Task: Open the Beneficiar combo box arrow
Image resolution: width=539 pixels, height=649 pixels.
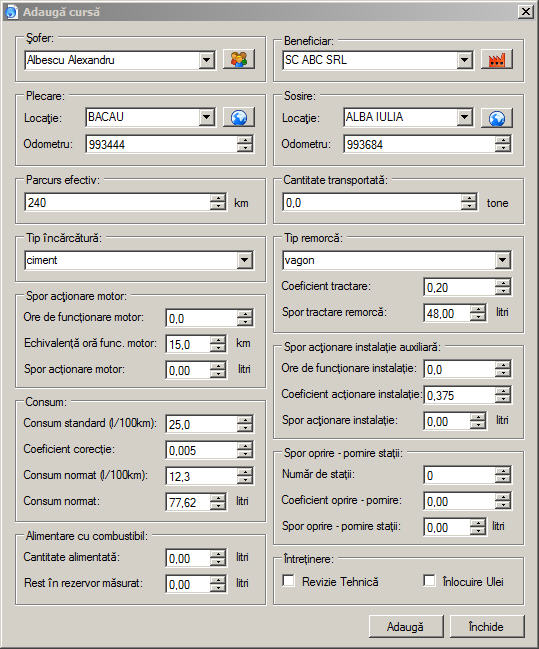Action: (x=465, y=60)
